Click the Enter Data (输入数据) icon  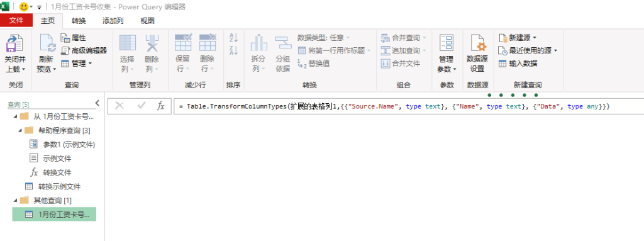tap(502, 64)
